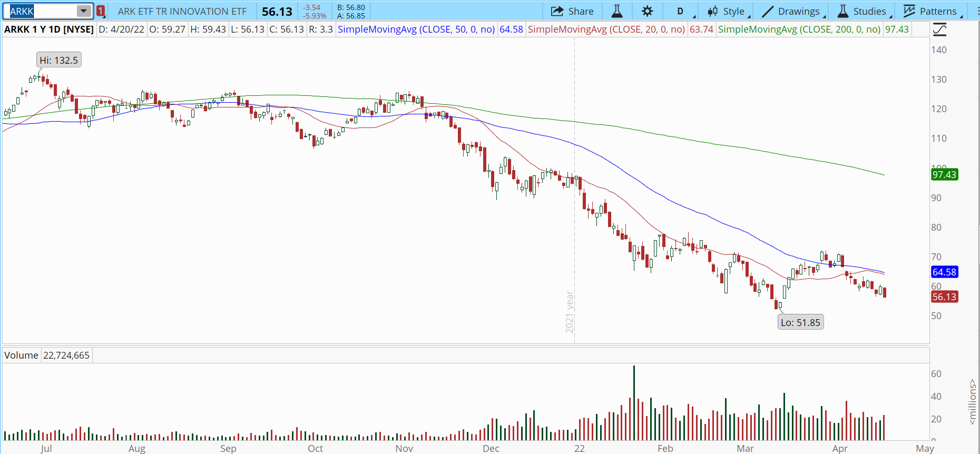Click the Patterns chart icon
980x454 pixels.
[909, 11]
